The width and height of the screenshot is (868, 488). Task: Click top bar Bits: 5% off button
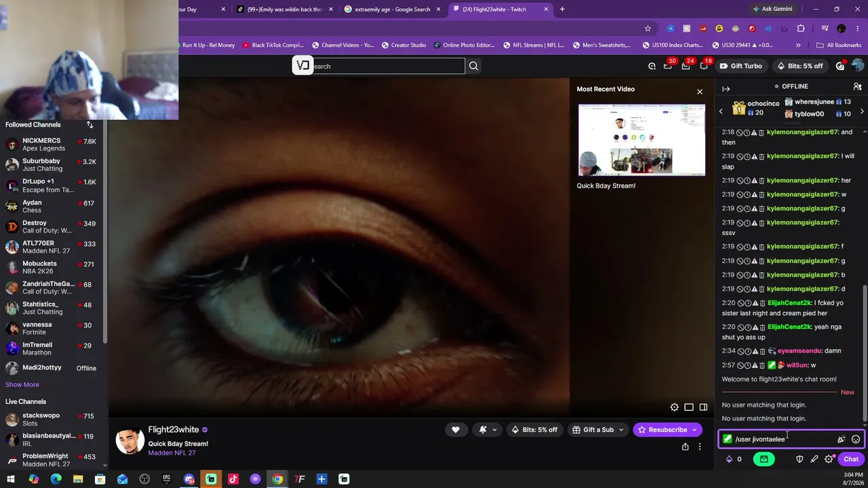(x=800, y=66)
